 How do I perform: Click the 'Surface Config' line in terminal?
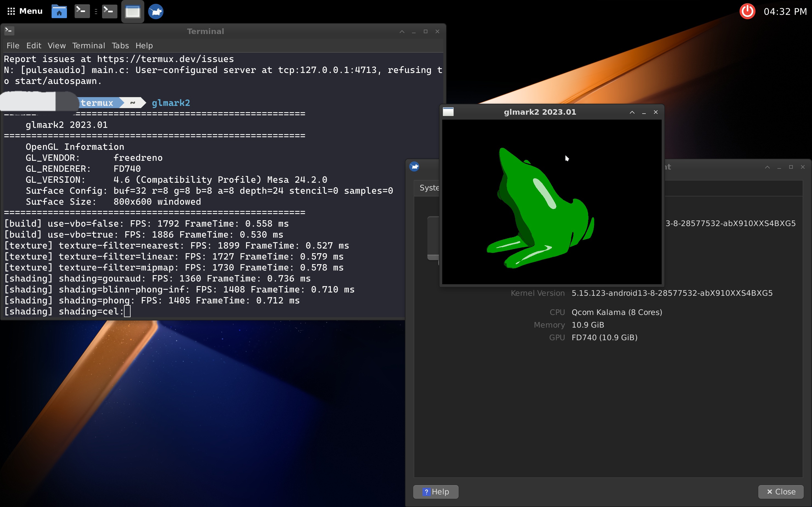[209, 190]
